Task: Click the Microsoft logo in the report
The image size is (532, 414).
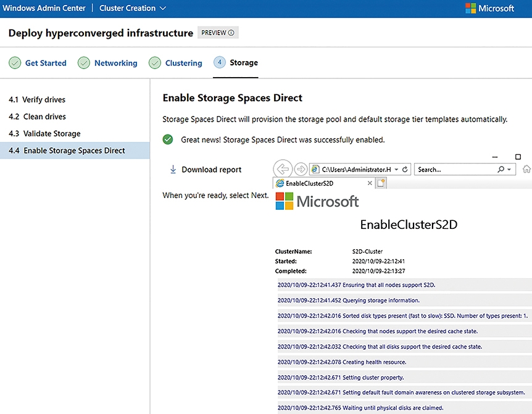Action: pos(317,201)
